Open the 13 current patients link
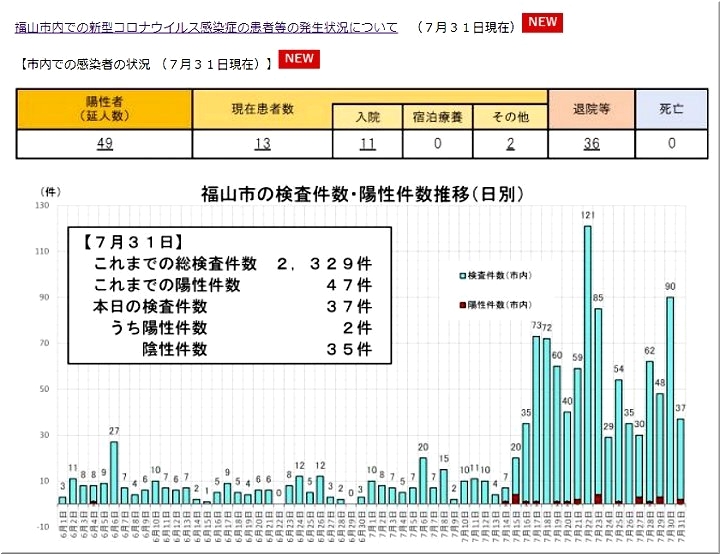This screenshot has height=554, width=720. [262, 144]
